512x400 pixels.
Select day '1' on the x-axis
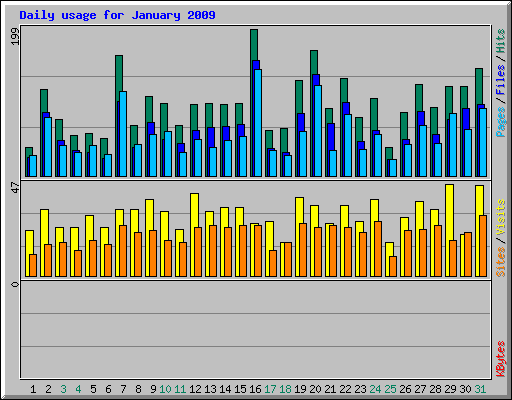[x=33, y=389]
